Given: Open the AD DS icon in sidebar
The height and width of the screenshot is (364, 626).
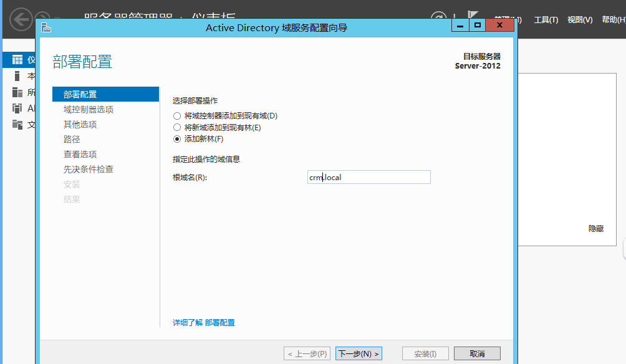Looking at the screenshot, I should pyautogui.click(x=17, y=108).
